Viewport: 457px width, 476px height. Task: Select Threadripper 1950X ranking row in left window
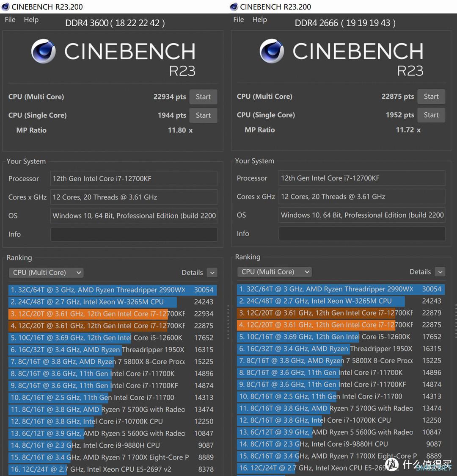click(x=113, y=350)
